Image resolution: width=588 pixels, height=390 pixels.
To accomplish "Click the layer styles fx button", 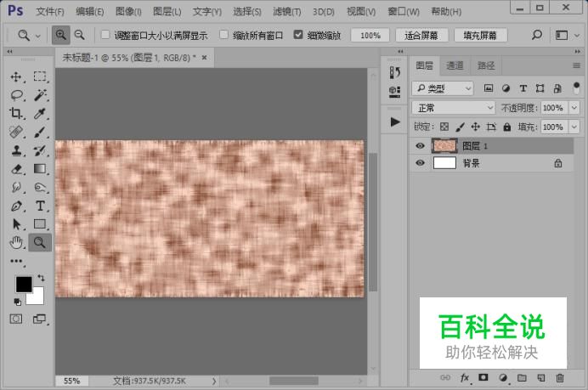I will tap(465, 377).
